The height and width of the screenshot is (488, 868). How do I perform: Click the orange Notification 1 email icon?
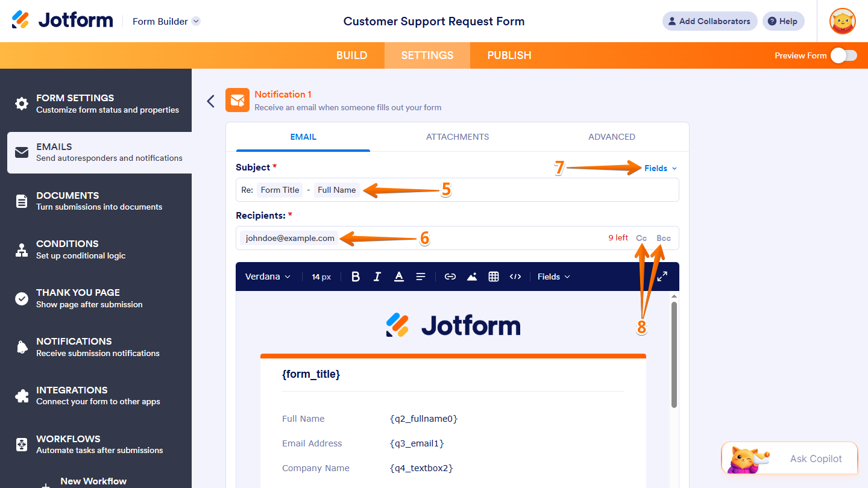tap(237, 100)
